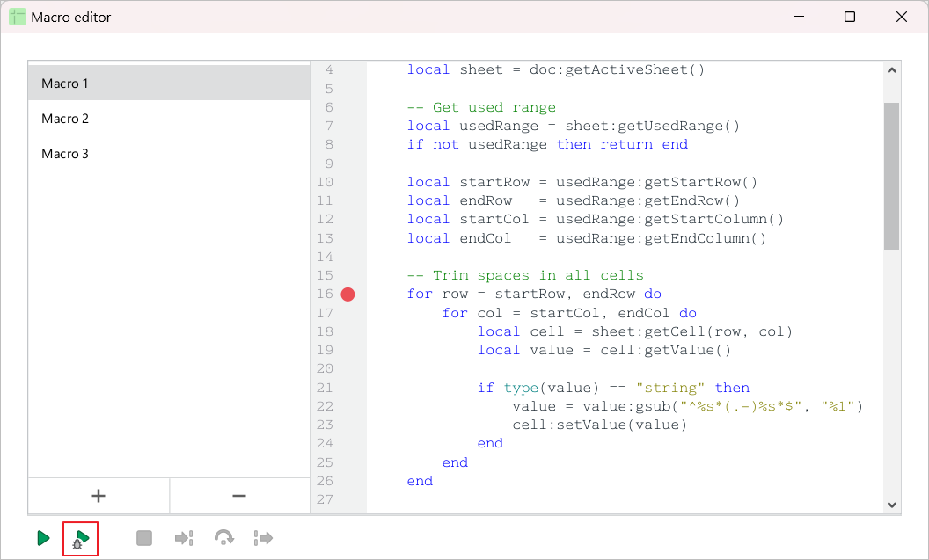The image size is (929, 560).
Task: Click the code editor scroll down arrow
Action: 892,505
